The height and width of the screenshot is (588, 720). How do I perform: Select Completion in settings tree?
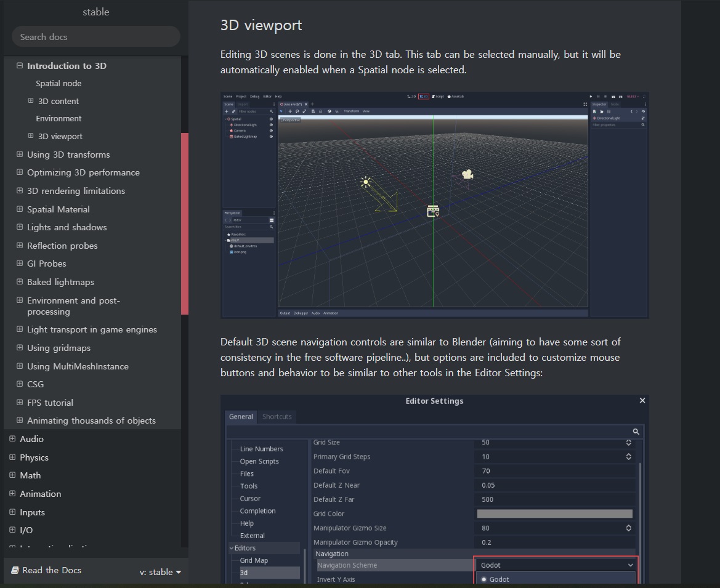tap(257, 510)
